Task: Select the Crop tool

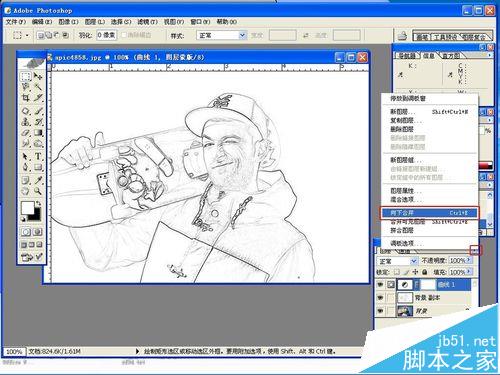Action: (26, 98)
